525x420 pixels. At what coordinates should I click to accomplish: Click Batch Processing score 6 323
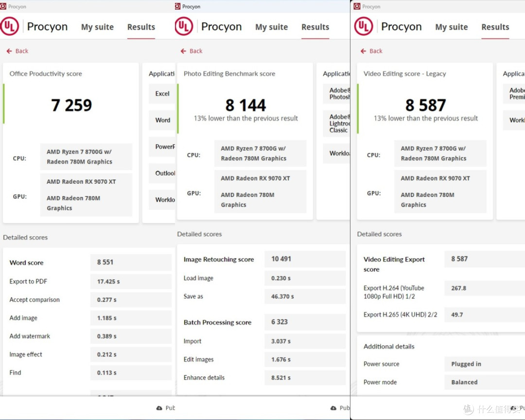(305, 322)
